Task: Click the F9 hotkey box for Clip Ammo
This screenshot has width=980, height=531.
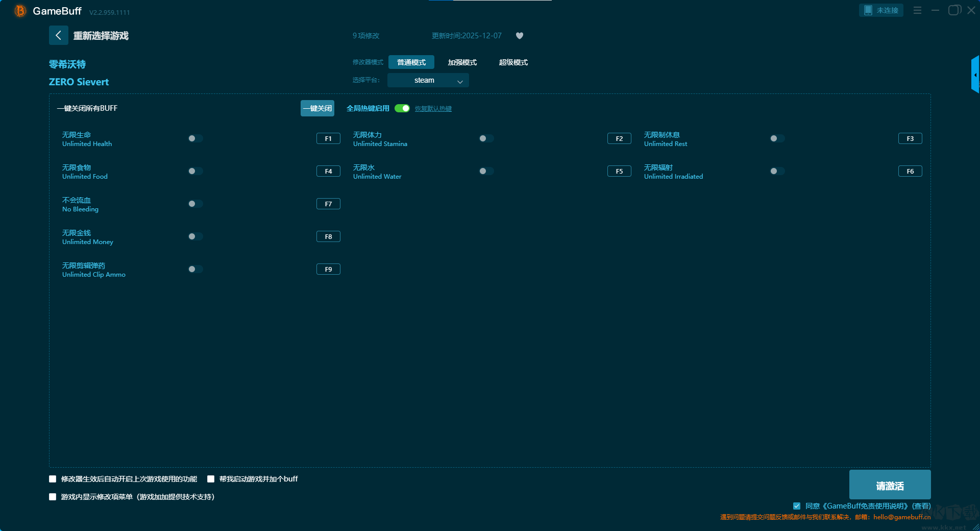Action: pos(328,269)
